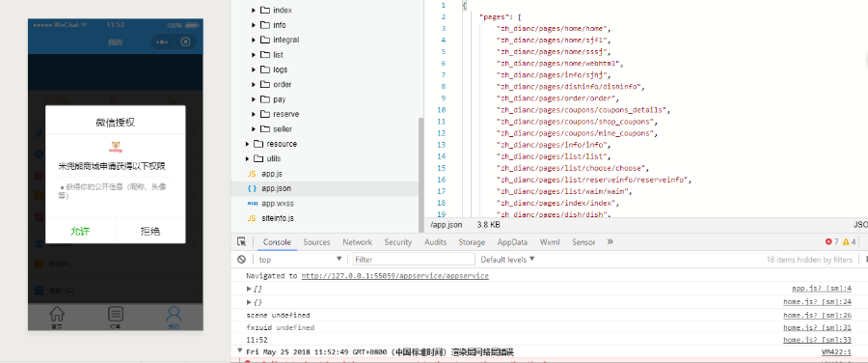Collapse the render layer network error group
Screen dimensions: 868x363
[240, 350]
